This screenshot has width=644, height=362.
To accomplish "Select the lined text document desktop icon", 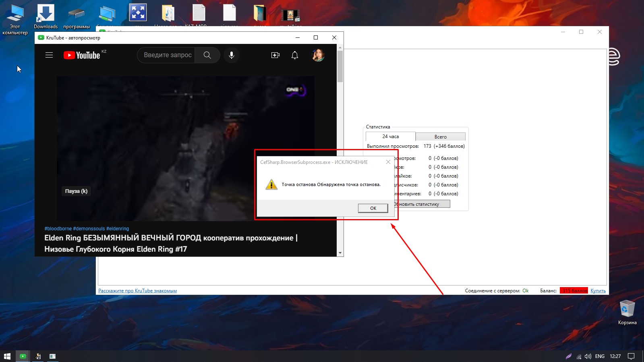I will 199,13.
